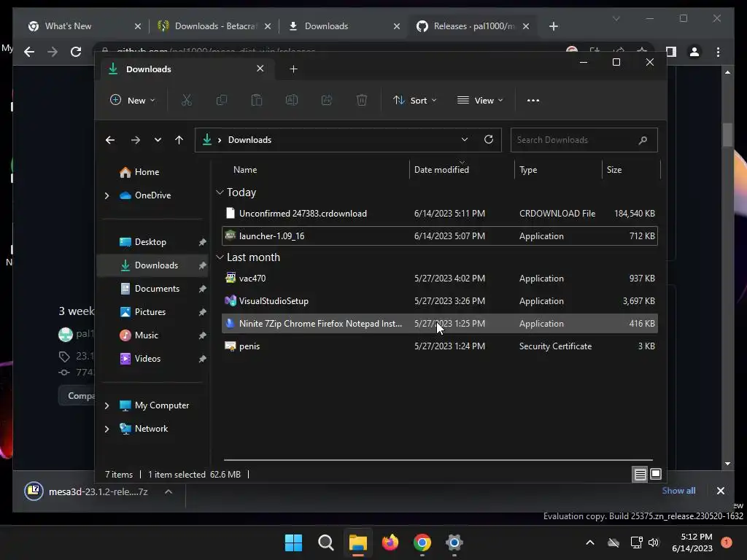The width and height of the screenshot is (747, 560).
Task: Click the Share icon in the Explorer toolbar
Action: (x=327, y=100)
